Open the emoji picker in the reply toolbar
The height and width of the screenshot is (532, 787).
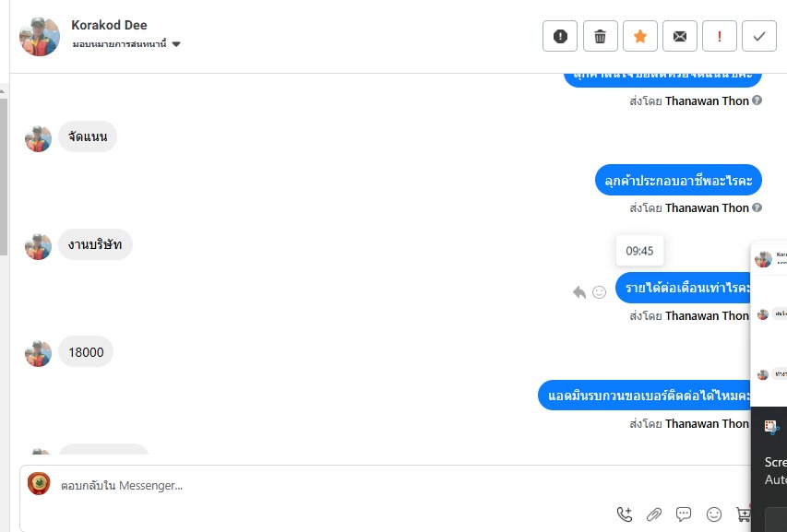(x=714, y=514)
